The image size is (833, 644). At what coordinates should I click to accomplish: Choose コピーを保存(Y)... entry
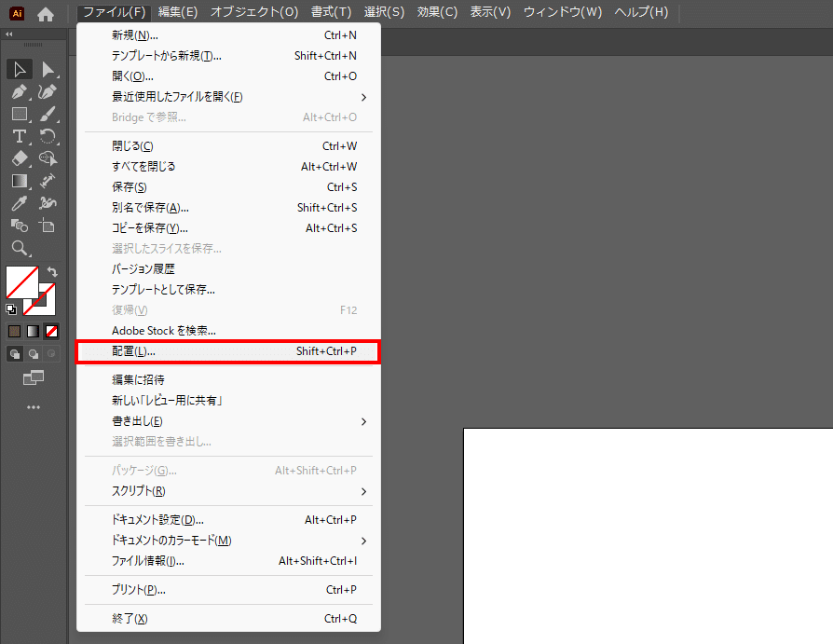coord(228,228)
